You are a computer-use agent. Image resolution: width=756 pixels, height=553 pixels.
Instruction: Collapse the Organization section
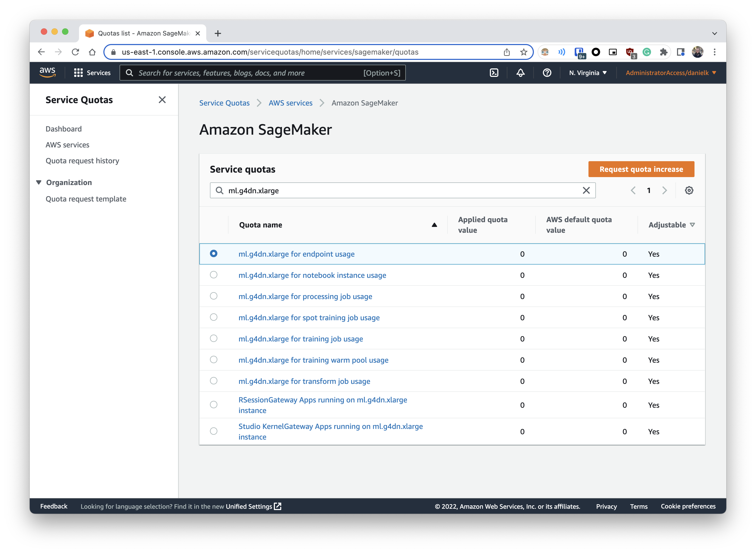pos(39,182)
